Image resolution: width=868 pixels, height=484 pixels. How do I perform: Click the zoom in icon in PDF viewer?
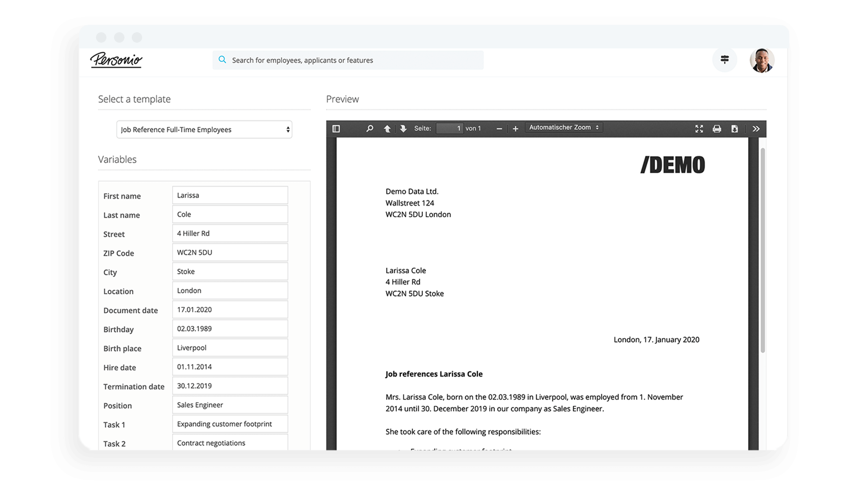coord(515,128)
